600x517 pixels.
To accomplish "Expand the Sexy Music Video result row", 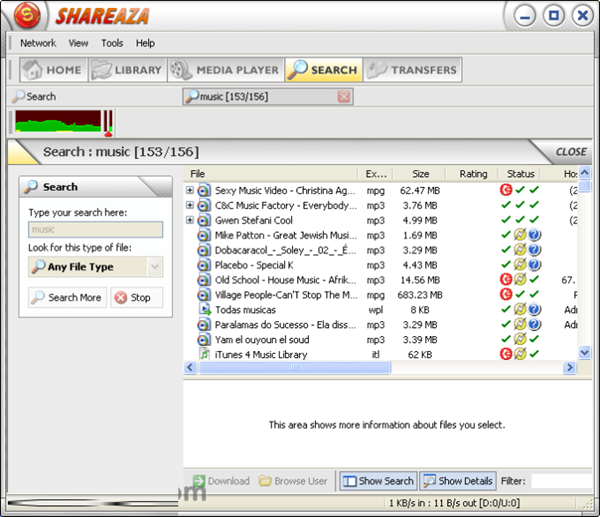I will pos(190,190).
